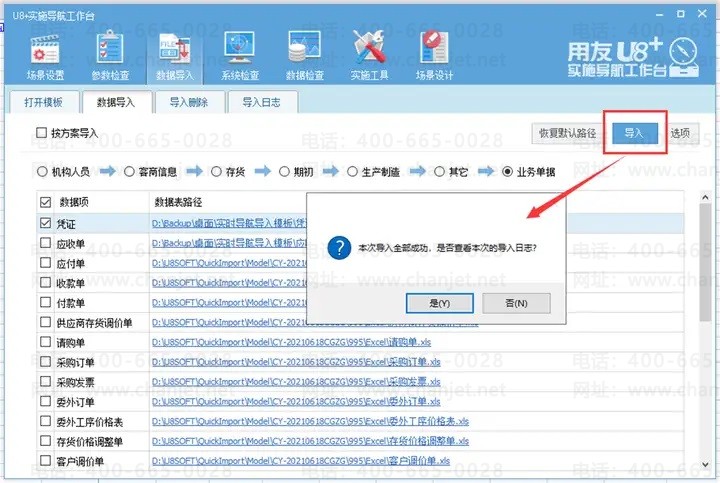Check the 客户调价单 row checkbox

click(x=45, y=461)
